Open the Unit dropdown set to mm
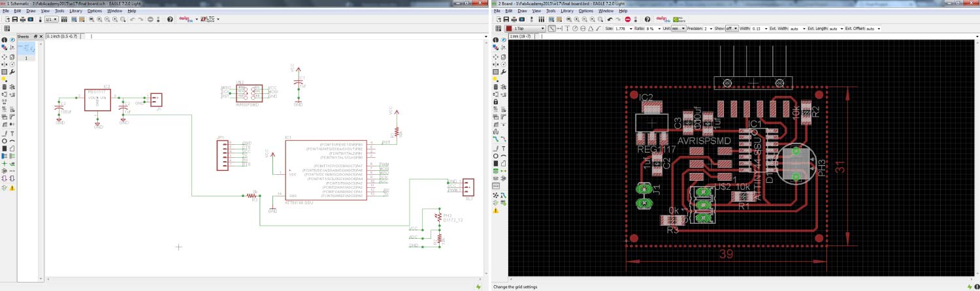Viewport: 980px width, 291px height. tap(678, 29)
